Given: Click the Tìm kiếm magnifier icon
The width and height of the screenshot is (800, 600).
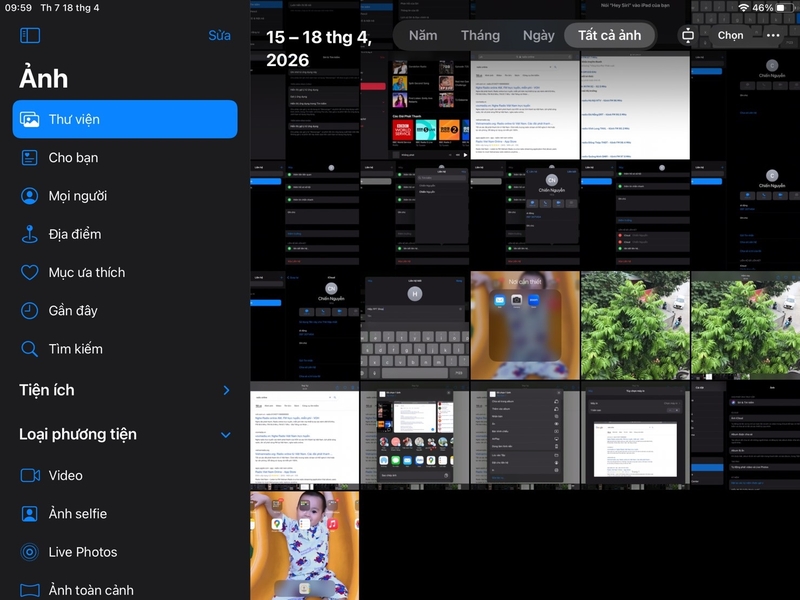Looking at the screenshot, I should [x=30, y=349].
